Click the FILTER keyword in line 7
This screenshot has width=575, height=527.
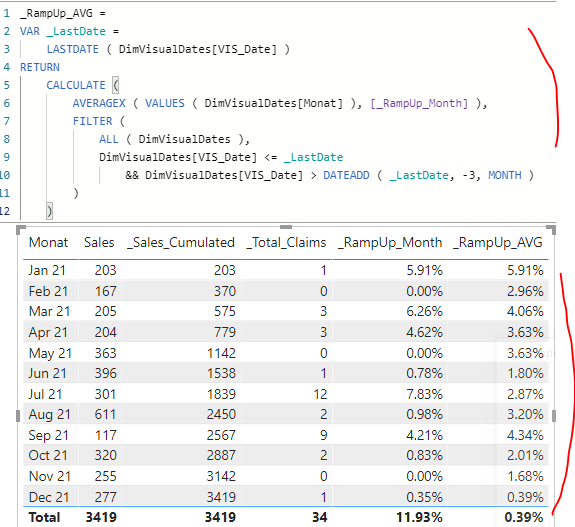click(x=92, y=121)
